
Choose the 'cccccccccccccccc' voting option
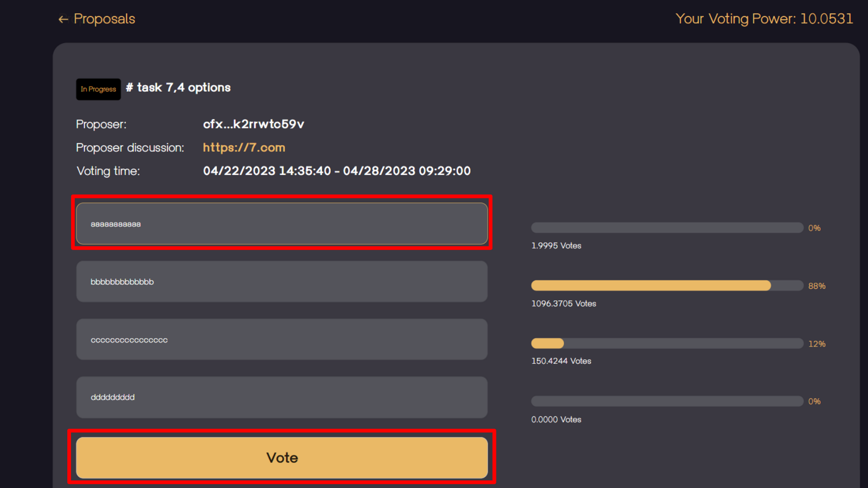[282, 340]
